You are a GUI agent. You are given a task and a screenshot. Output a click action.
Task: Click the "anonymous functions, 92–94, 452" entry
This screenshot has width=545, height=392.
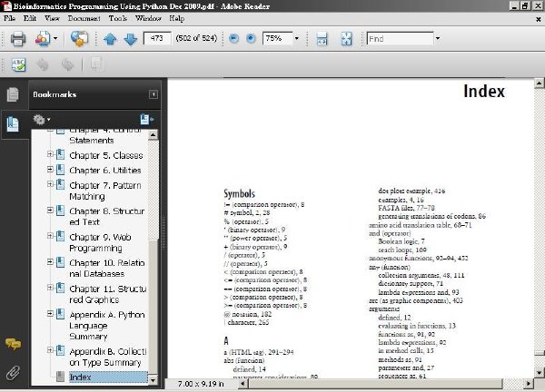tap(419, 259)
